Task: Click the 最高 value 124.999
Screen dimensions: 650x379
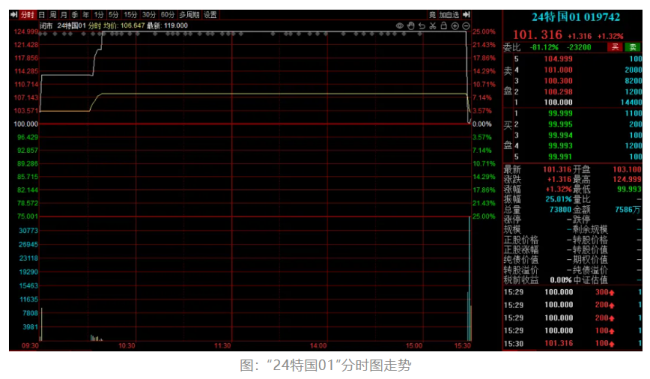Action: (627, 180)
